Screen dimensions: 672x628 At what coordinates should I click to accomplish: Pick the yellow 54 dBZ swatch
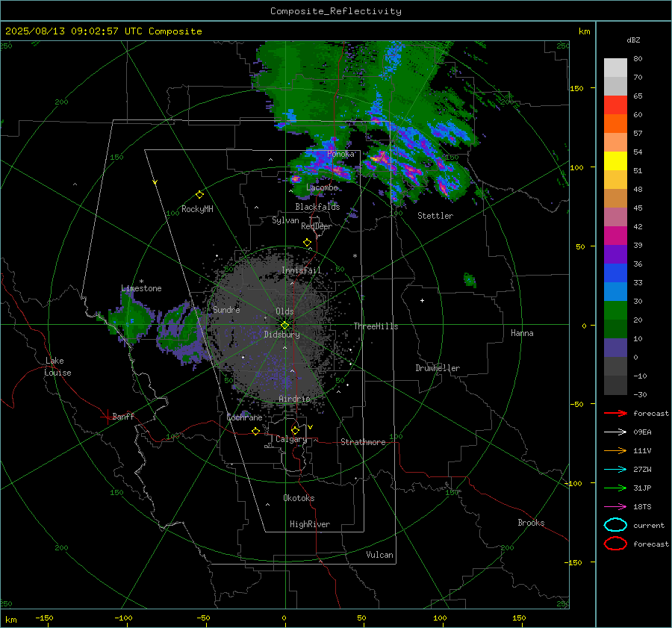point(615,161)
